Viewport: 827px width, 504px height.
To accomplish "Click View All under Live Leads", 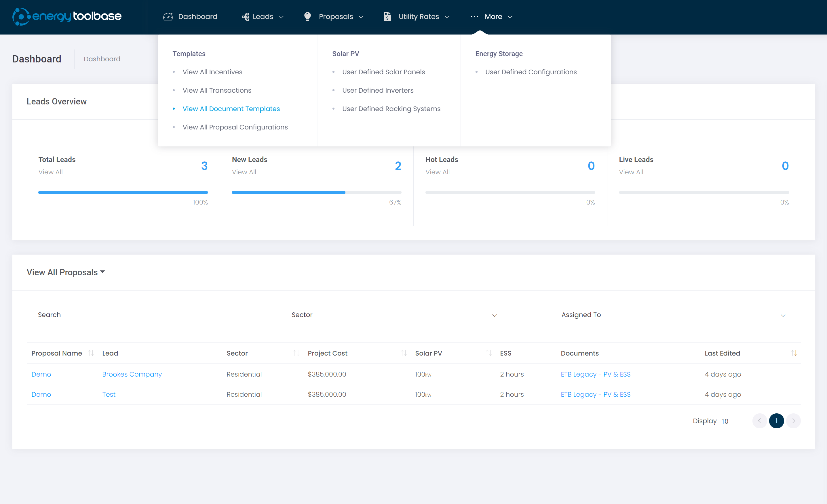I will pos(631,172).
